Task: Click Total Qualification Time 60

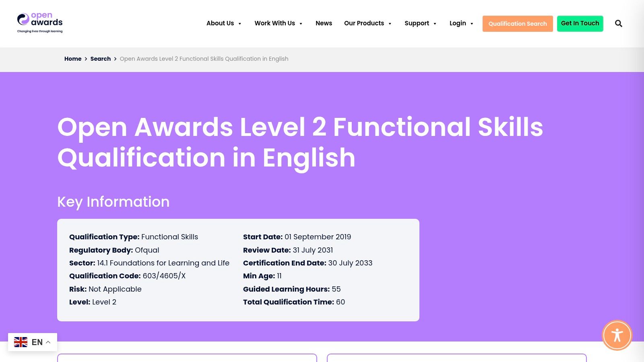Action: 294,302
